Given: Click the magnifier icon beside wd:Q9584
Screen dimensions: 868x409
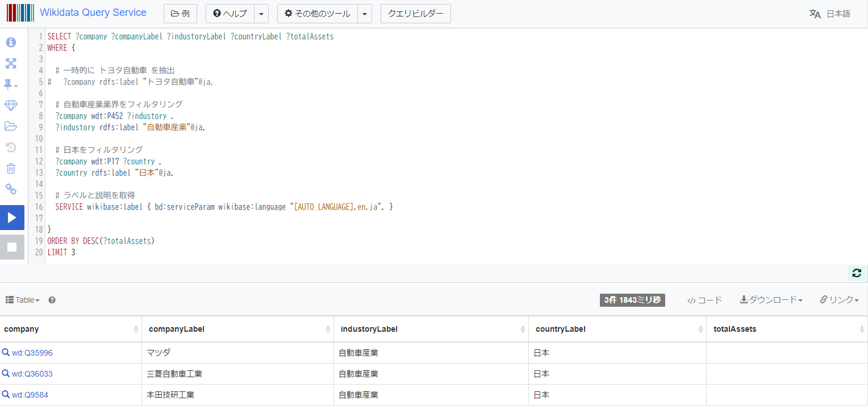Looking at the screenshot, I should 6,395.
